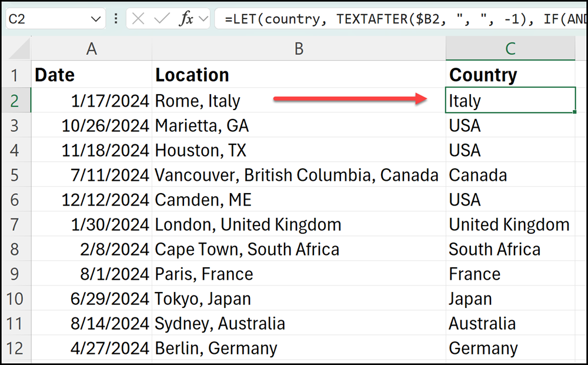Select United Kingdom cell in column C
The image size is (588, 365).
[x=510, y=224]
